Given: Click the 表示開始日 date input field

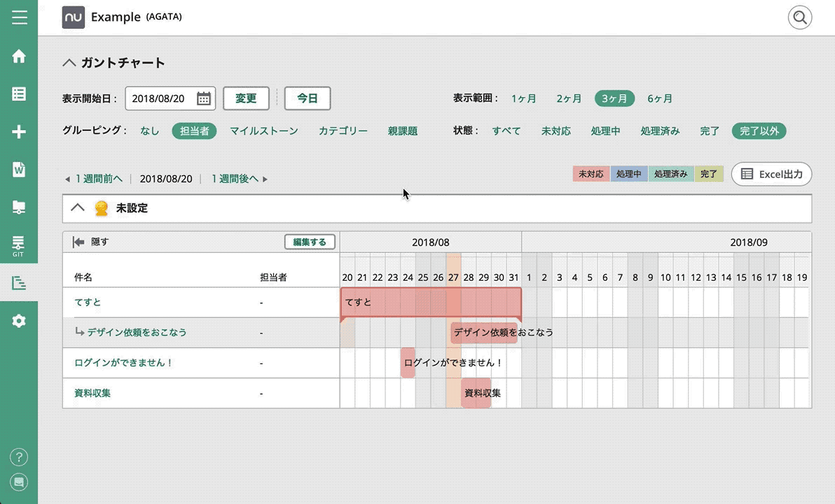Looking at the screenshot, I should click(x=160, y=99).
